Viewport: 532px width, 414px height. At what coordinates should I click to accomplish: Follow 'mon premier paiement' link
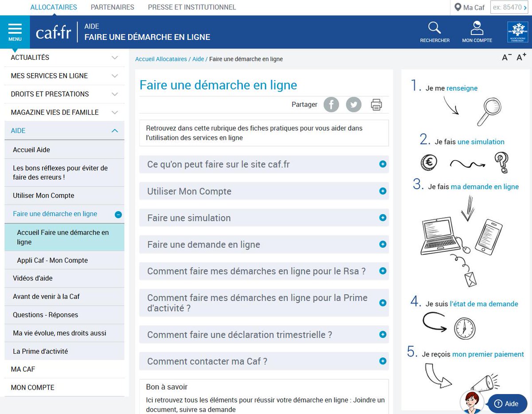(x=488, y=354)
